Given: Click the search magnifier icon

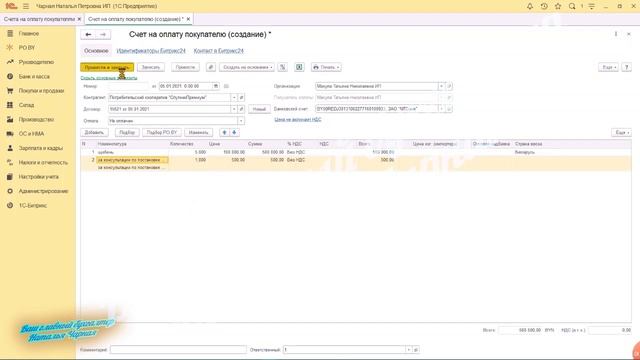Looking at the screenshot, I should coord(572,6).
